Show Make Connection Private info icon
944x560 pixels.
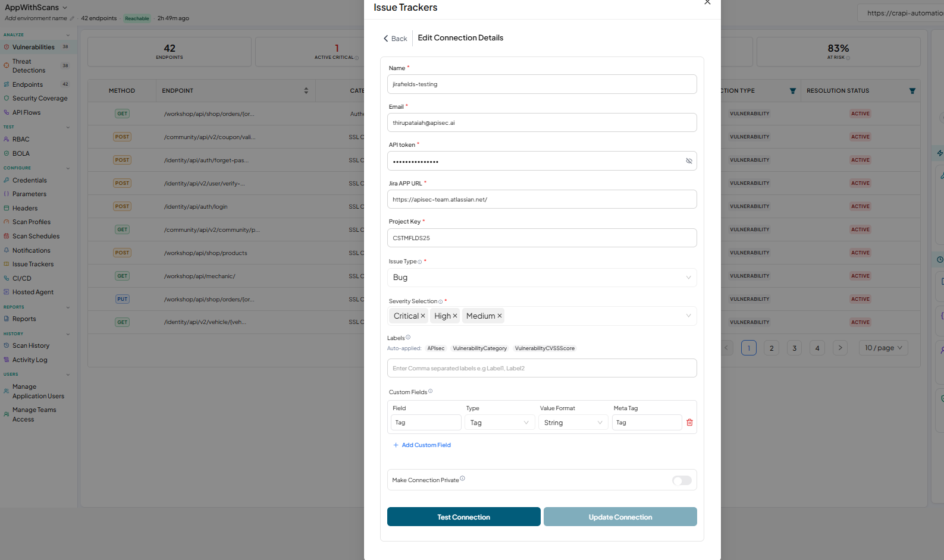(462, 479)
